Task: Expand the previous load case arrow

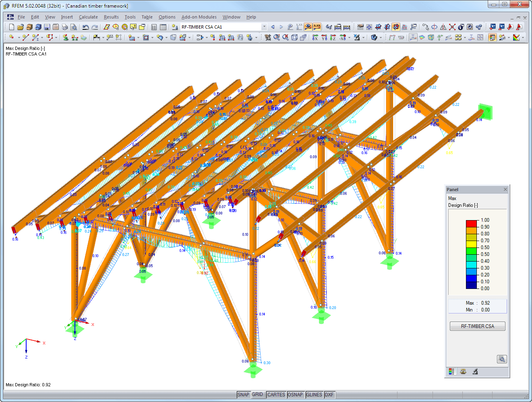Action: tap(272, 27)
